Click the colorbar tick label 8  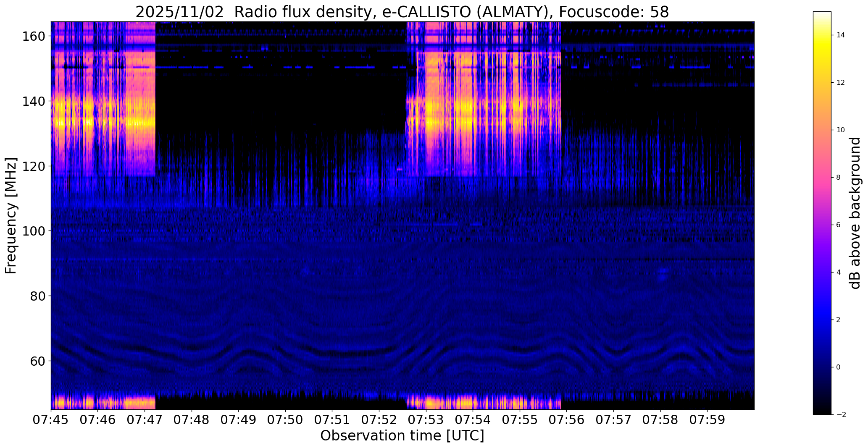[838, 178]
